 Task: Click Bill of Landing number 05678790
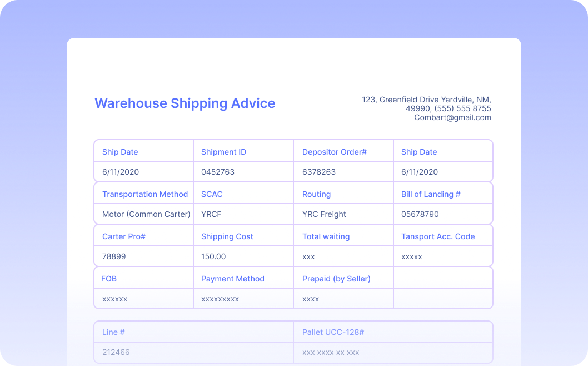[x=420, y=214]
